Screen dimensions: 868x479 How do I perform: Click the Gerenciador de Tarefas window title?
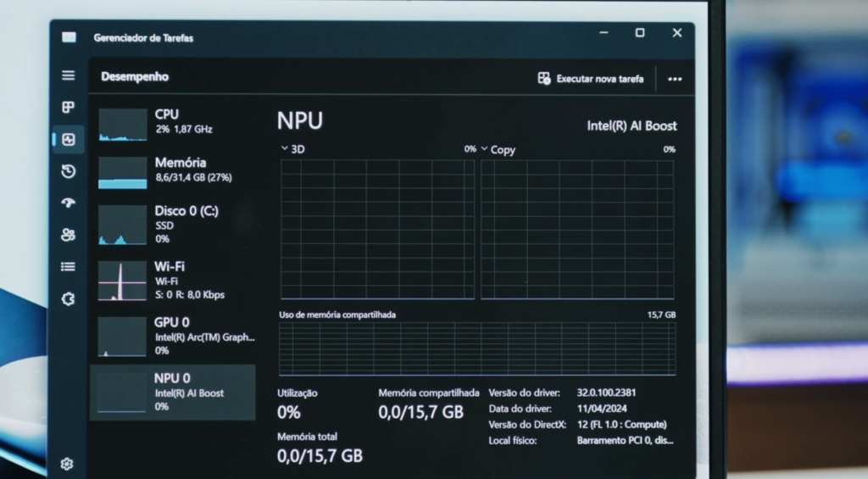click(x=143, y=37)
